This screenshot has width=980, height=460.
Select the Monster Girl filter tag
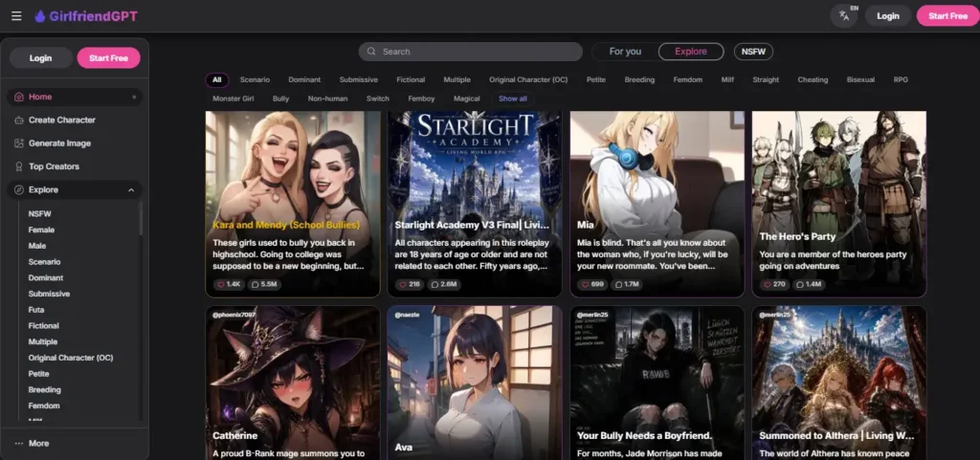click(234, 99)
